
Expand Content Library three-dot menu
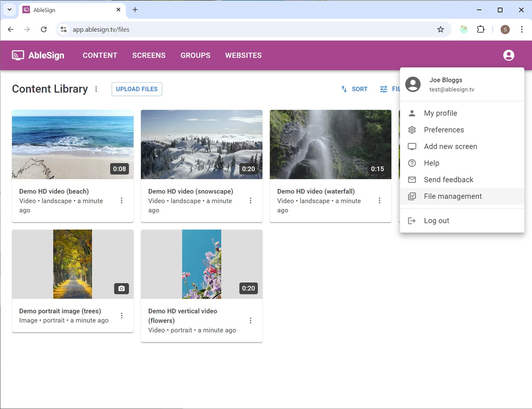click(x=96, y=89)
